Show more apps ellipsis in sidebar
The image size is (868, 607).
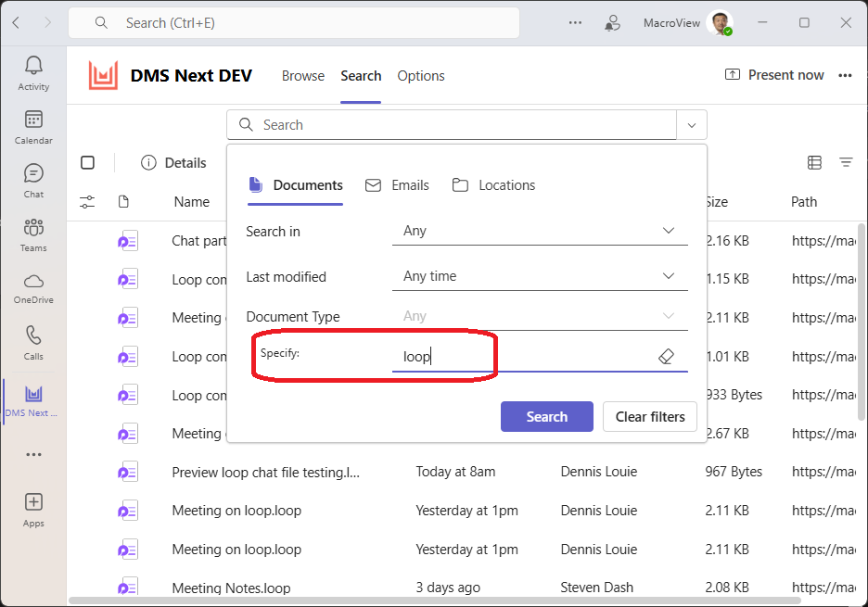point(33,454)
